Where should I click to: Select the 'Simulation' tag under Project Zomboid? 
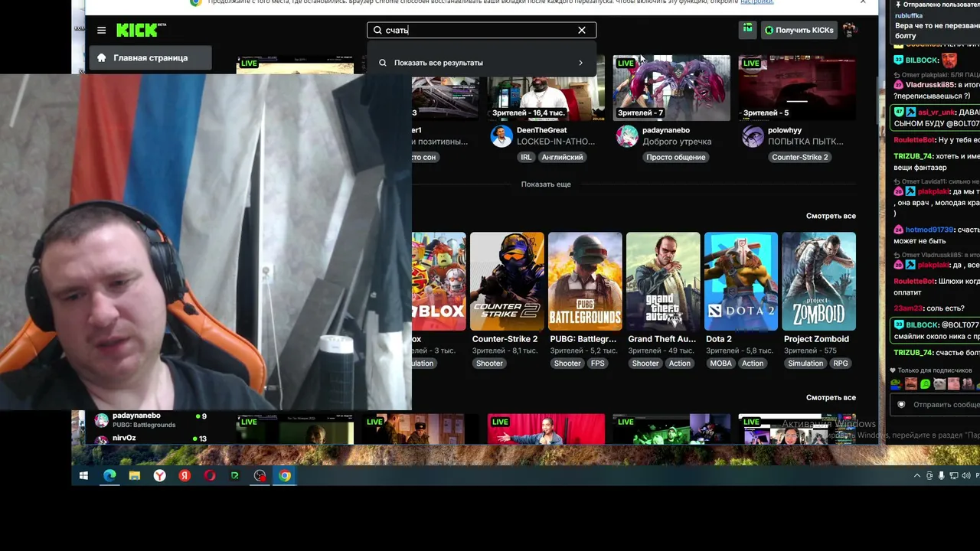pyautogui.click(x=805, y=364)
